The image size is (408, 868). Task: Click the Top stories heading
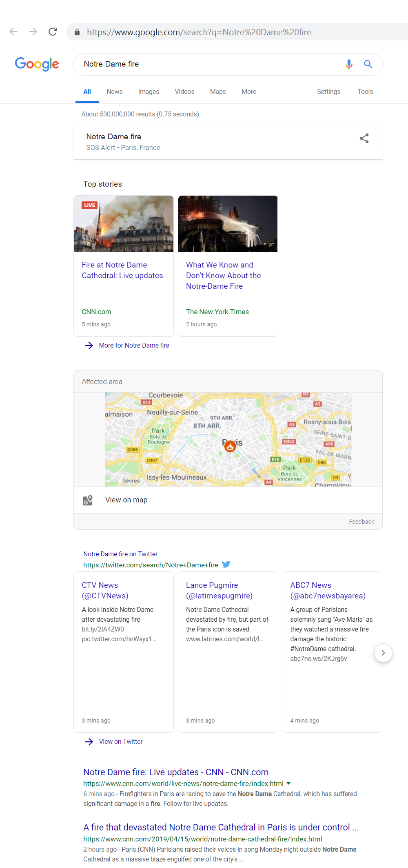103,184
